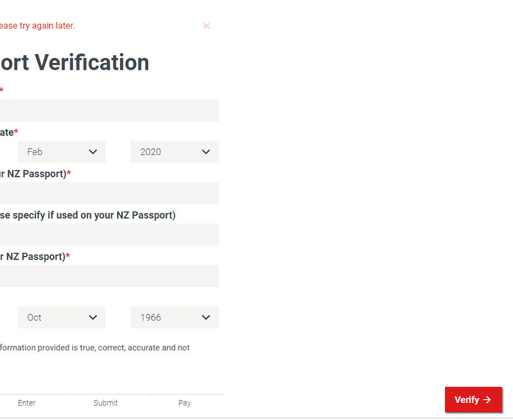513x420 pixels.
Task: Click the Verify button
Action: 473,400
